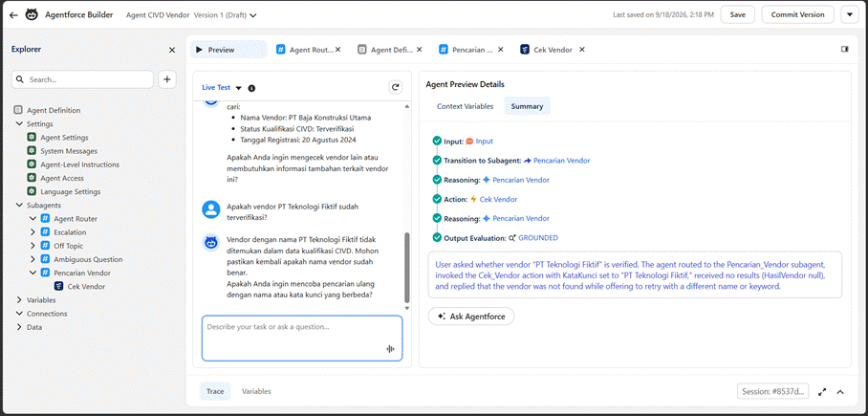Click the back arrow icon
The image size is (868, 416).
(13, 15)
